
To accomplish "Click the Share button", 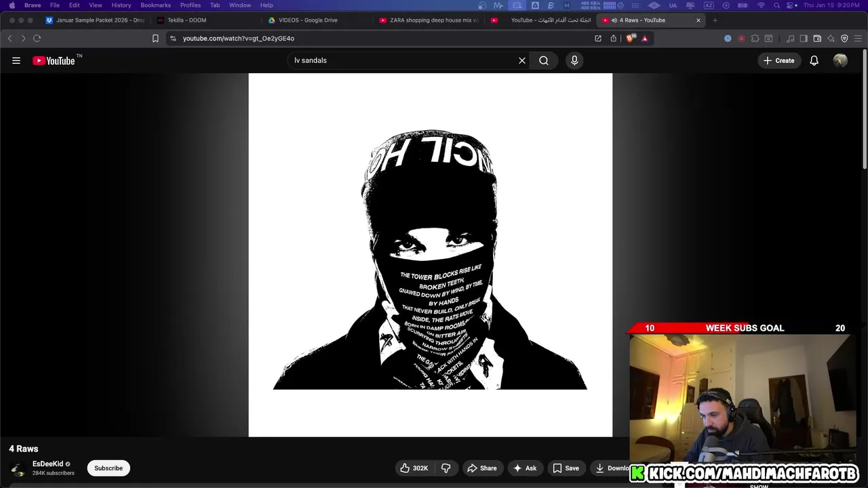I will click(482, 468).
